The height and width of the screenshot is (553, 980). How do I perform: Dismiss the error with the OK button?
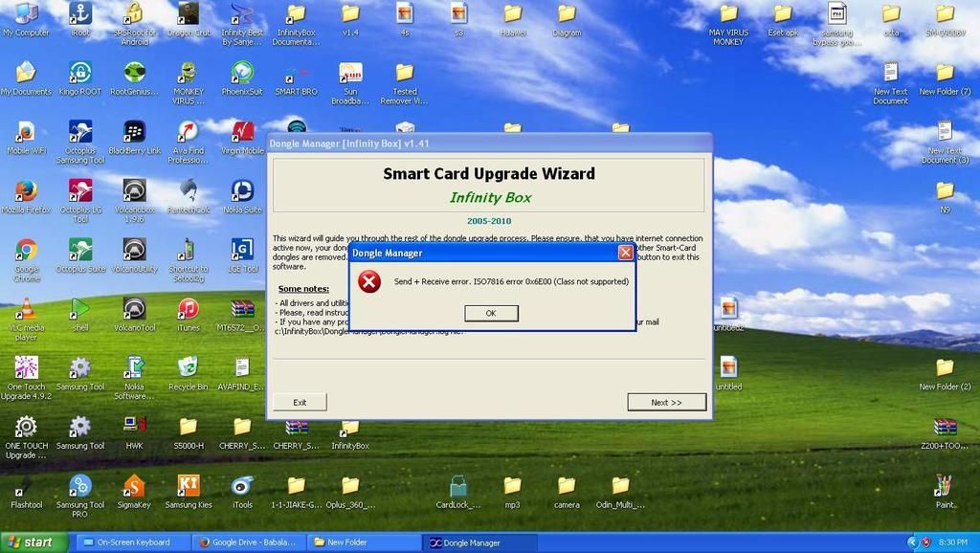[x=491, y=313]
